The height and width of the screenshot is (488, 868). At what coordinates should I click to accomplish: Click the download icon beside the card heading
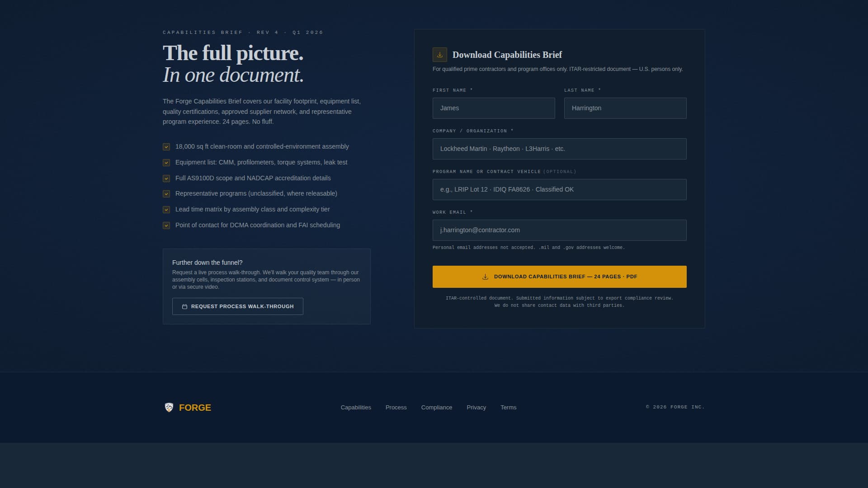coord(439,54)
